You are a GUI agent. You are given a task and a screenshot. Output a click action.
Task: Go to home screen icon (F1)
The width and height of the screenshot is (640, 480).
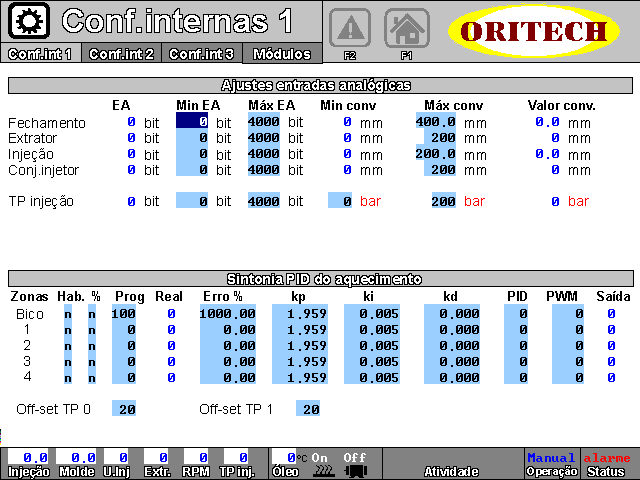[x=406, y=27]
